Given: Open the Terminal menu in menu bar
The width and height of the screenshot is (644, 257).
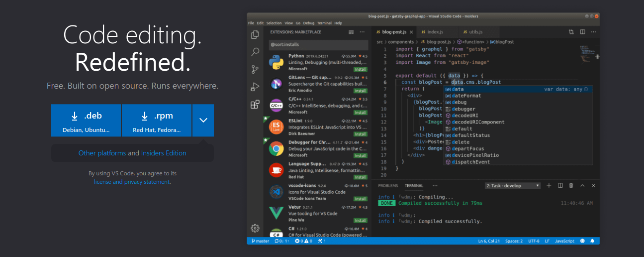Looking at the screenshot, I should point(324,23).
